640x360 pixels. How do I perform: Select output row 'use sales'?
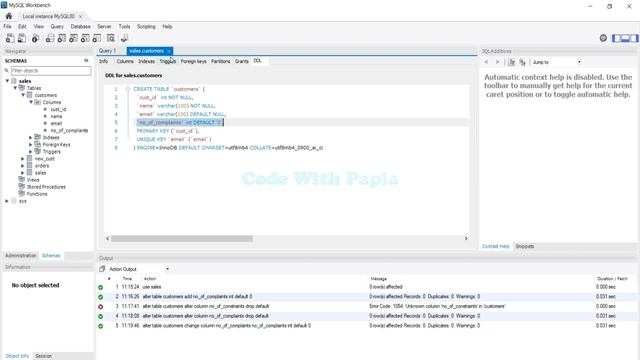(x=367, y=287)
